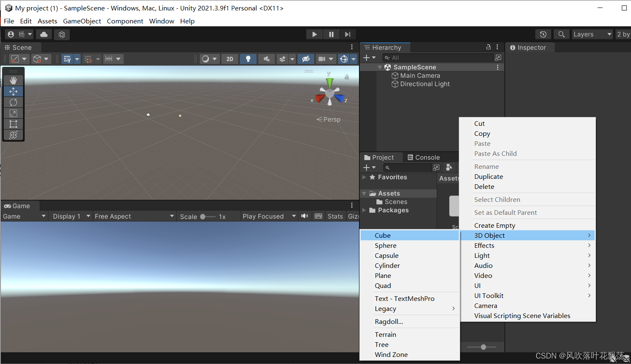This screenshot has height=364, width=631.
Task: Open the Scene camera settings icon
Action: (322, 59)
